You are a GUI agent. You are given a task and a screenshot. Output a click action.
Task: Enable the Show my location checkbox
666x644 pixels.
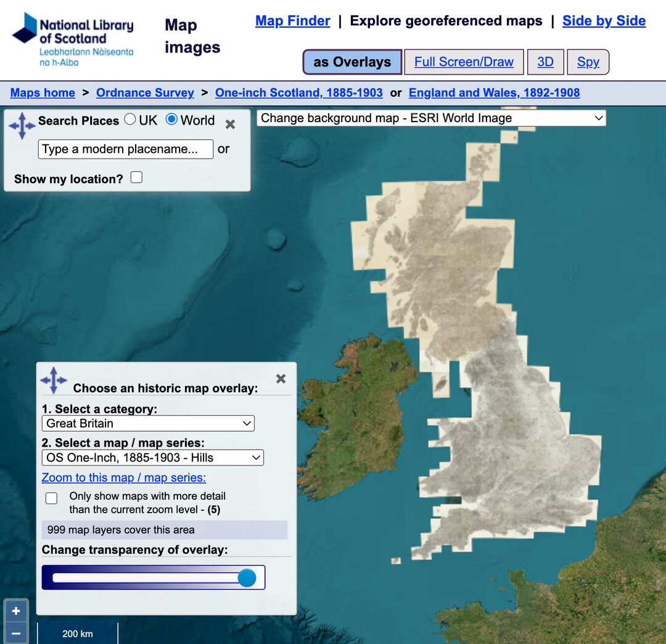coord(136,177)
